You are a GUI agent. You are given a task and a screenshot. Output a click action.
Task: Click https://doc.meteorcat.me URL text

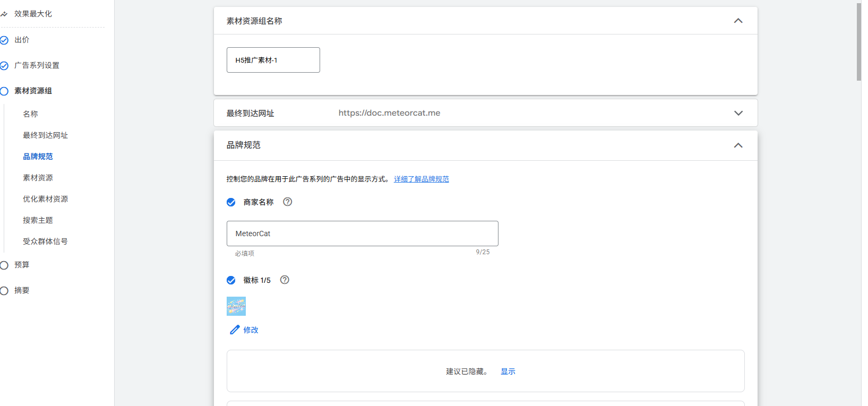(x=389, y=113)
